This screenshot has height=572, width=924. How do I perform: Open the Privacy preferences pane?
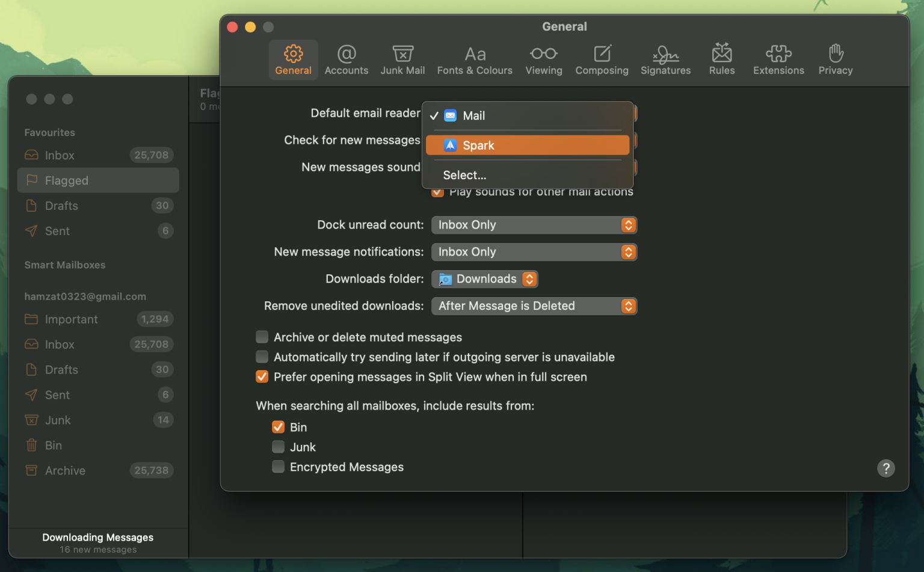coord(835,59)
